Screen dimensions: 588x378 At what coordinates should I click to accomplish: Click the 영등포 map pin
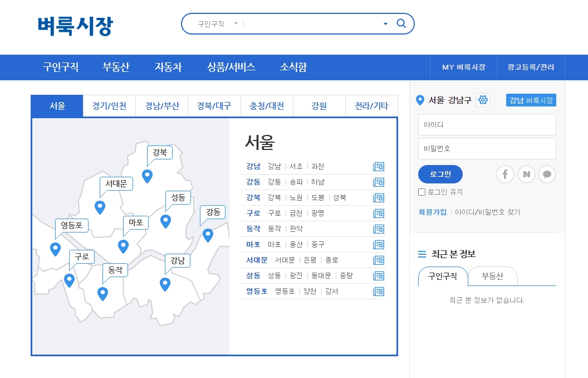(56, 249)
